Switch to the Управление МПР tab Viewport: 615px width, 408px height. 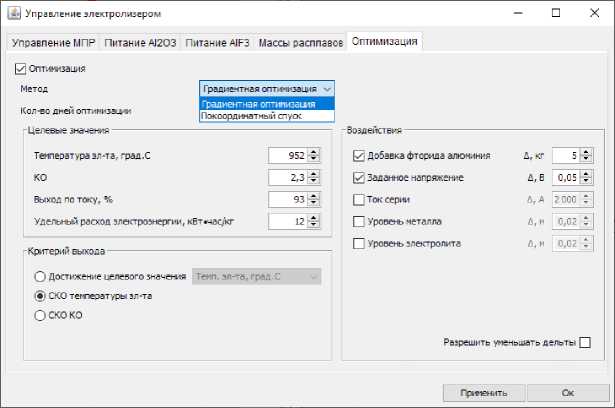click(54, 43)
